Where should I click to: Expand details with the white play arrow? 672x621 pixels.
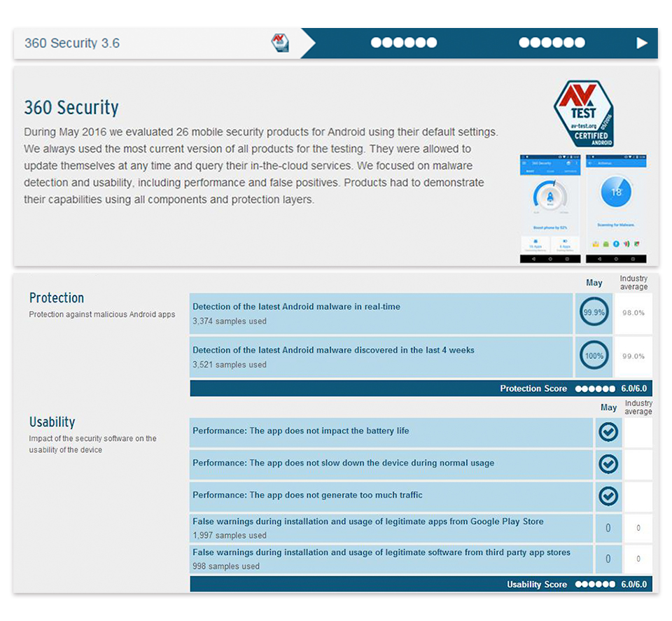[642, 43]
